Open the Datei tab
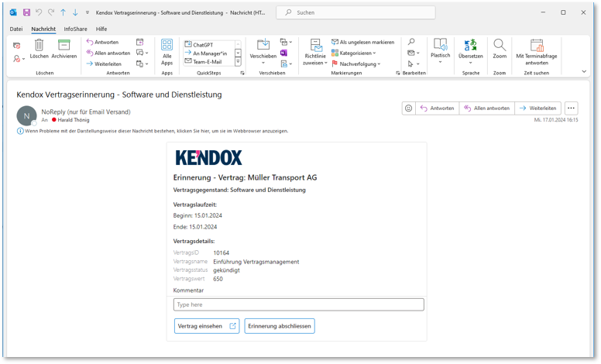 tap(16, 29)
